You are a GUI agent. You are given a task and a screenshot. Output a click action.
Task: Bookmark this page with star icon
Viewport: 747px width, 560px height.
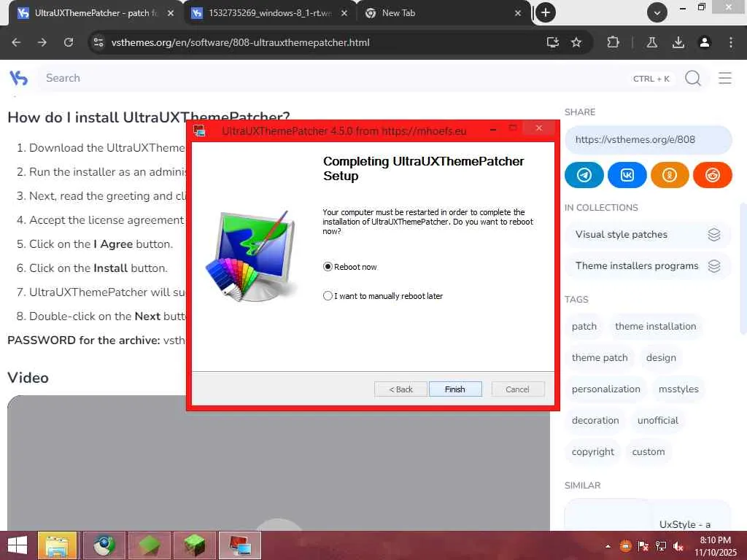576,42
